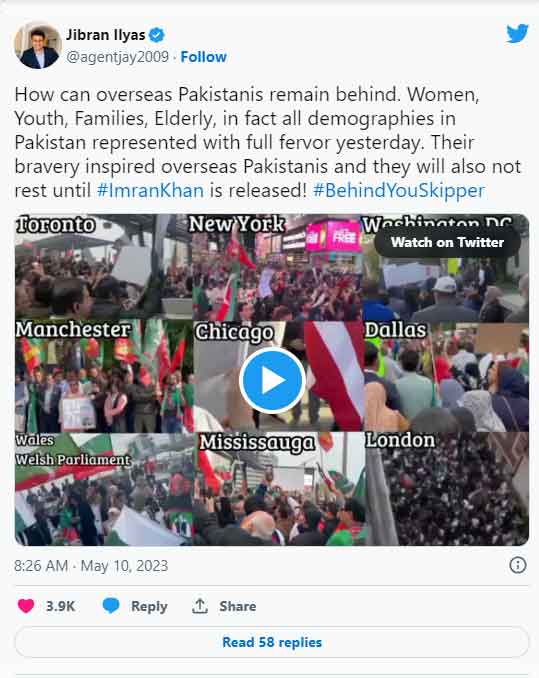539x678 pixels.
Task: Click the Toronto video panel
Action: click(x=103, y=267)
